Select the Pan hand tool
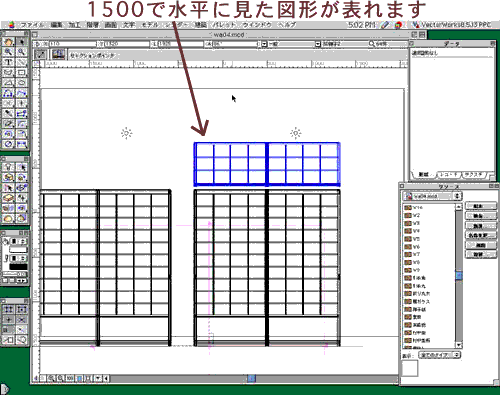500x395 pixels. (x=8, y=42)
